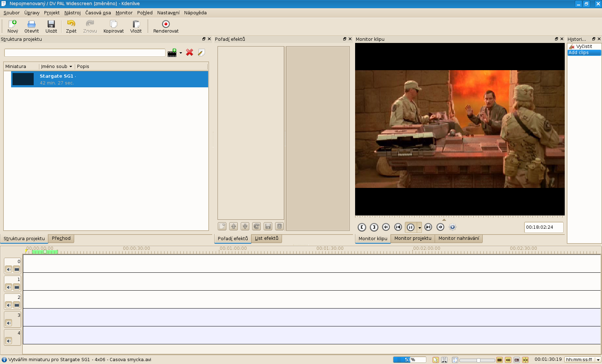The height and width of the screenshot is (364, 602).
Task: Add a clip with the film strip icon
Action: coord(172,53)
